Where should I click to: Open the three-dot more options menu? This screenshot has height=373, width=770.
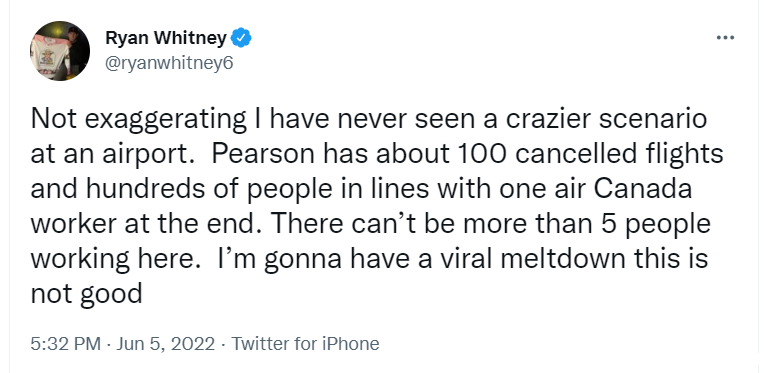pyautogui.click(x=725, y=38)
